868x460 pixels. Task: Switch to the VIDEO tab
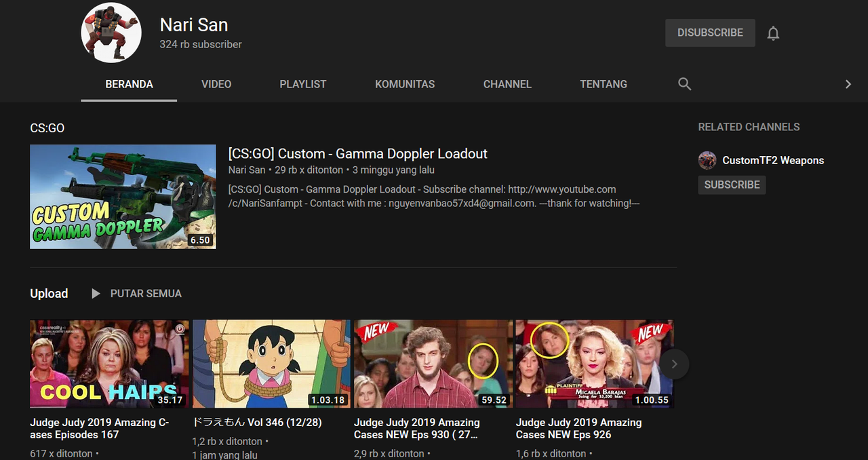pos(216,84)
